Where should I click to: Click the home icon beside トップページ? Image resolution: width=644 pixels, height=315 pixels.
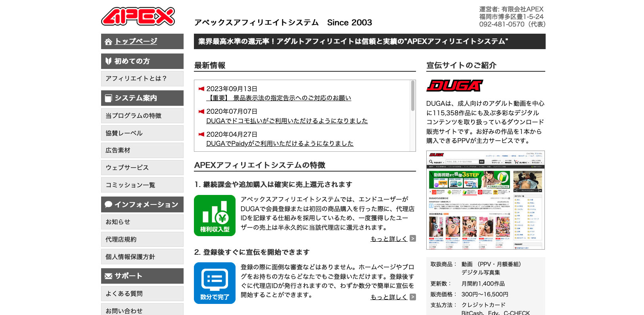(108, 42)
